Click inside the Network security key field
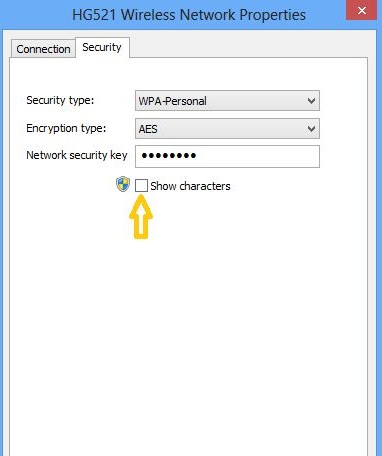Viewport: 382px width, 456px height. click(x=227, y=156)
